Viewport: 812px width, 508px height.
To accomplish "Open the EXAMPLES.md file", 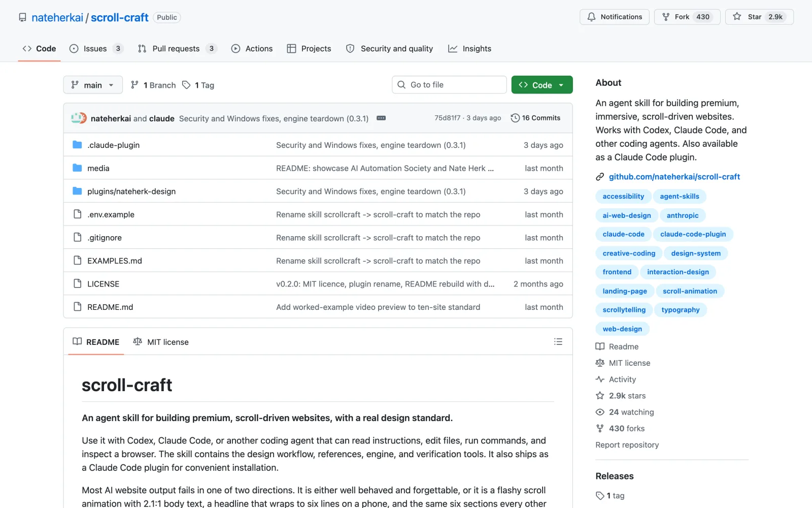I will point(115,261).
